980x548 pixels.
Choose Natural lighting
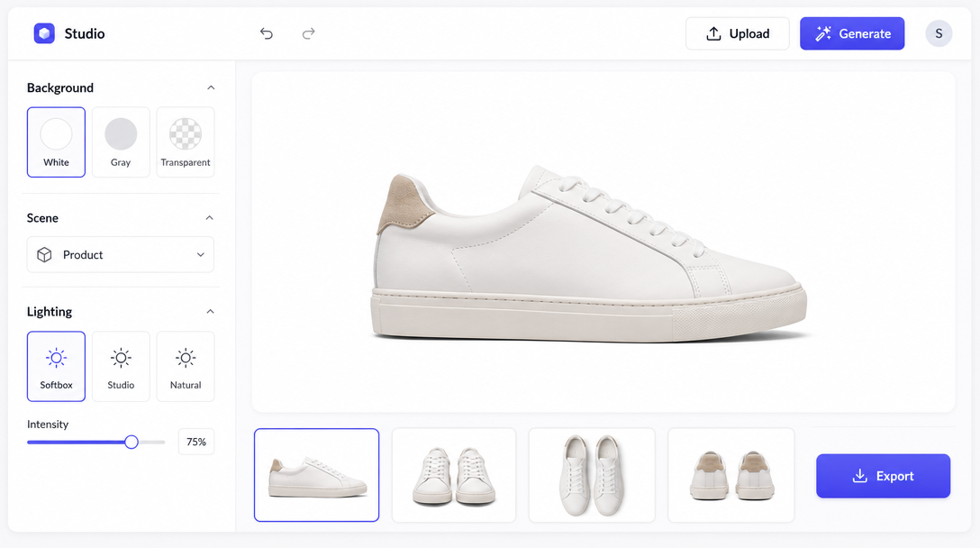click(186, 367)
